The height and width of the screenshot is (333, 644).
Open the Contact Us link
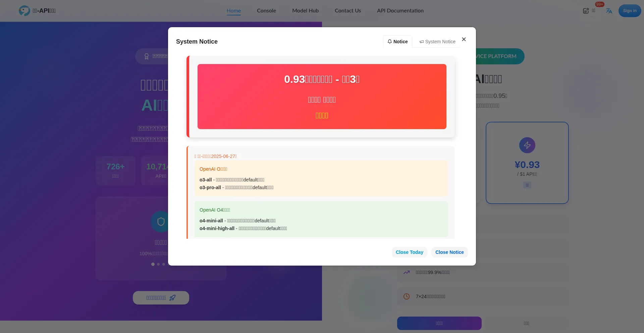347,11
